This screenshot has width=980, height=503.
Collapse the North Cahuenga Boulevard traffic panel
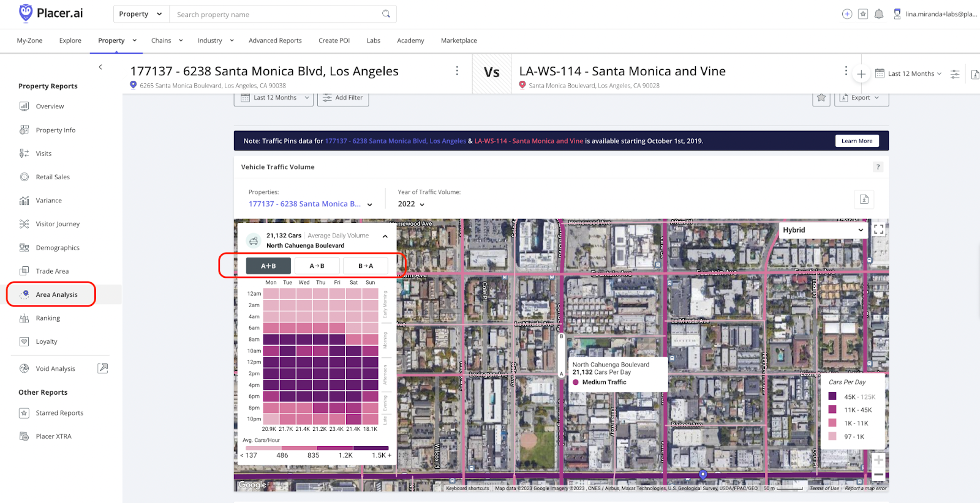click(385, 236)
